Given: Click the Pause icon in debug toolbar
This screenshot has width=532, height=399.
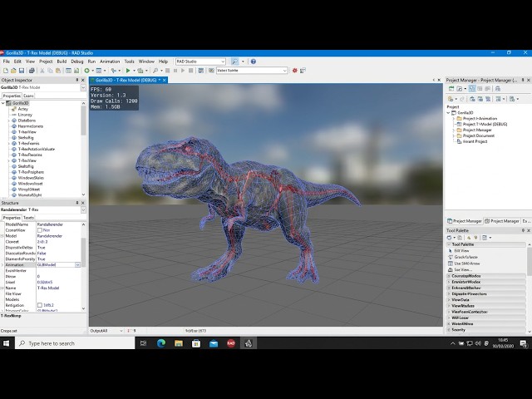Looking at the screenshot, I should pos(175,71).
